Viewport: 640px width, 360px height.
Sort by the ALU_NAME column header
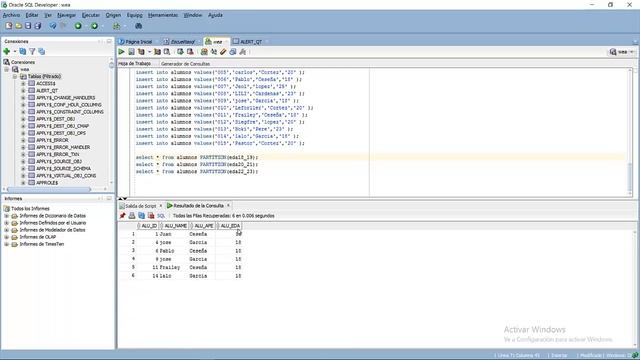[175, 226]
